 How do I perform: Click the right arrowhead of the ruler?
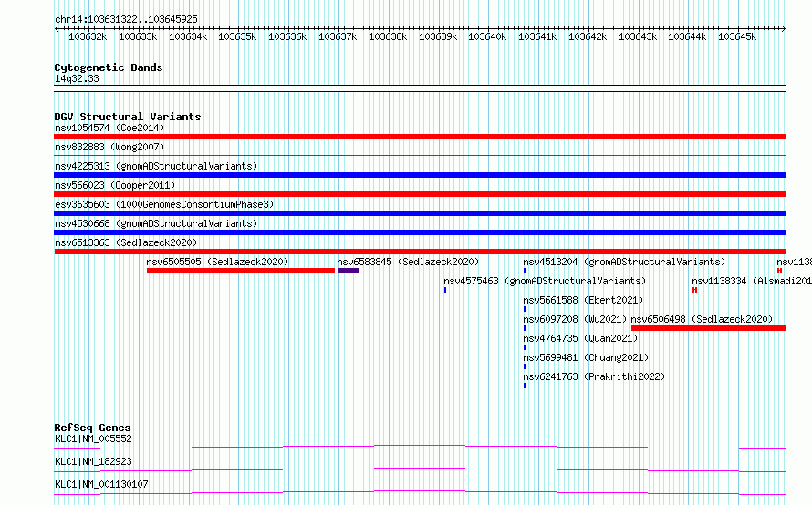pyautogui.click(x=784, y=28)
